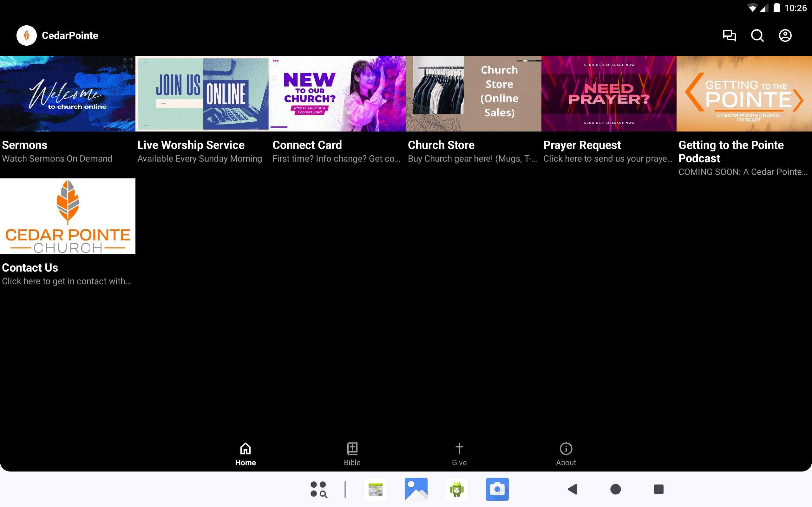Tap the Contact Us heading

pos(30,268)
